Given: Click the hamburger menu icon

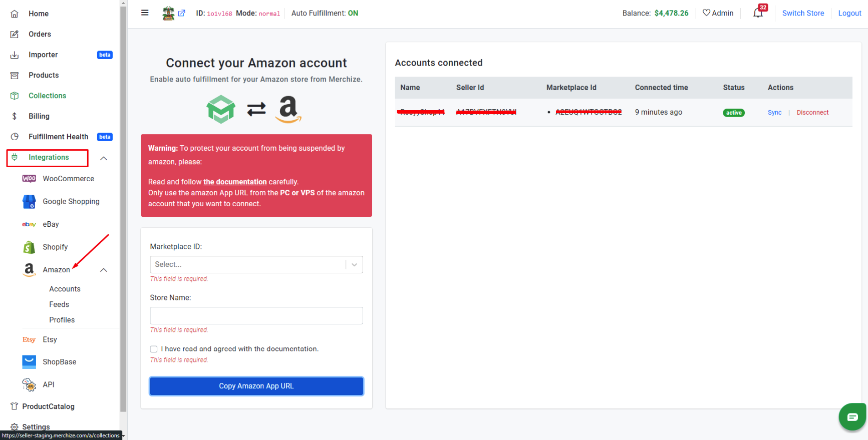Looking at the screenshot, I should [145, 13].
